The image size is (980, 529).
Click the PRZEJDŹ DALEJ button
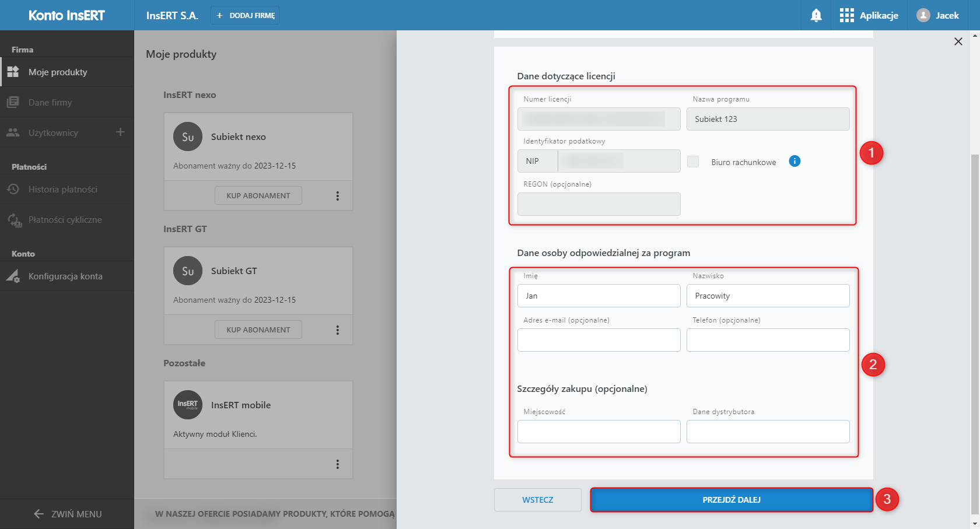pos(731,500)
